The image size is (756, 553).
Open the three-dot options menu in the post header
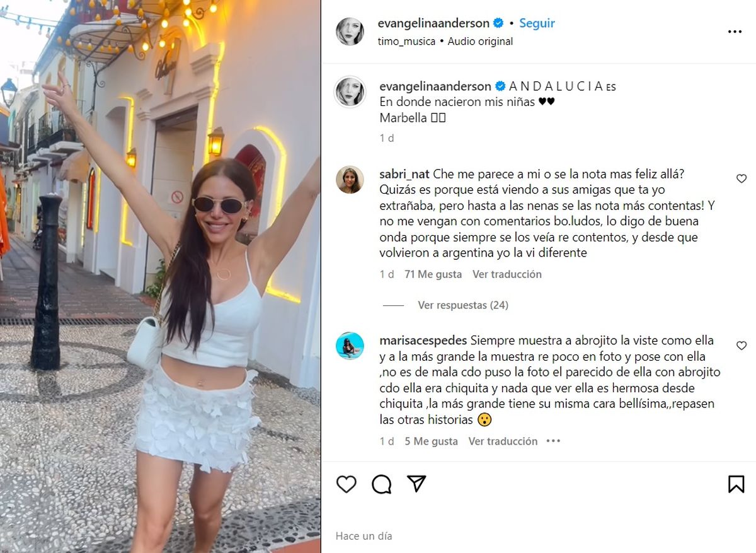coord(735,32)
